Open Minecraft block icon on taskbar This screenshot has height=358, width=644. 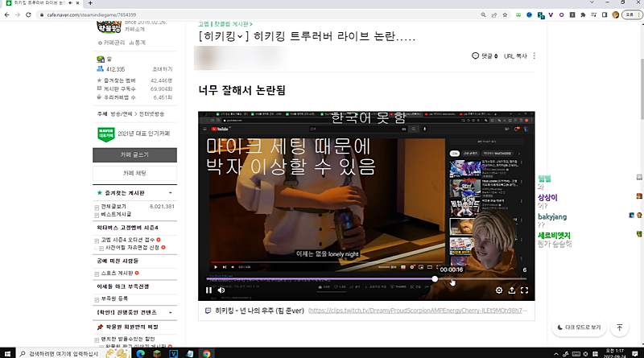[x=157, y=353]
